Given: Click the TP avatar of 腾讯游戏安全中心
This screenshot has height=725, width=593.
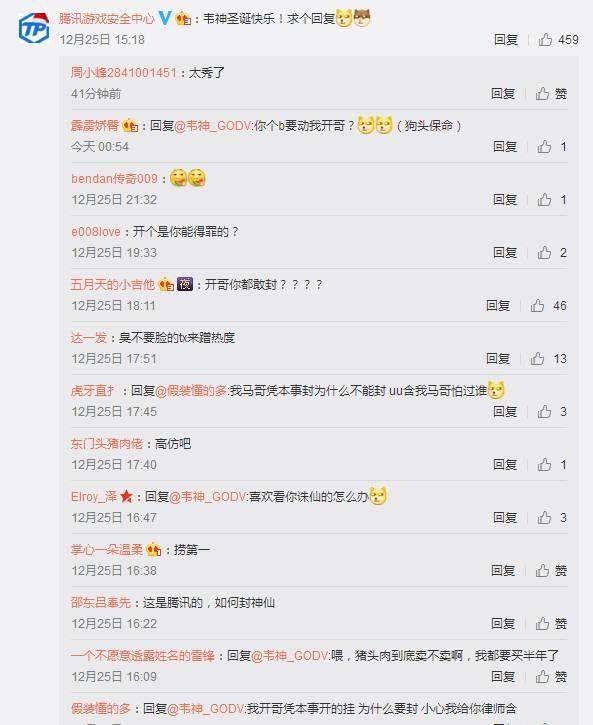Looking at the screenshot, I should tap(34, 29).
